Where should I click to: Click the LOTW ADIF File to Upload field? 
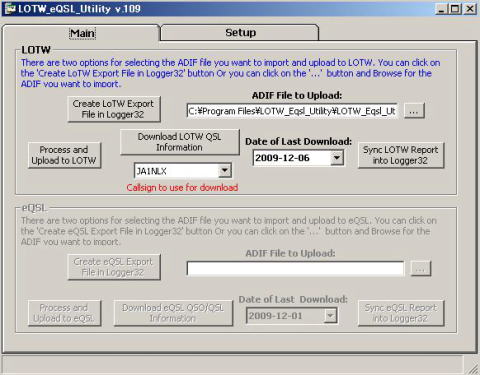click(x=292, y=111)
